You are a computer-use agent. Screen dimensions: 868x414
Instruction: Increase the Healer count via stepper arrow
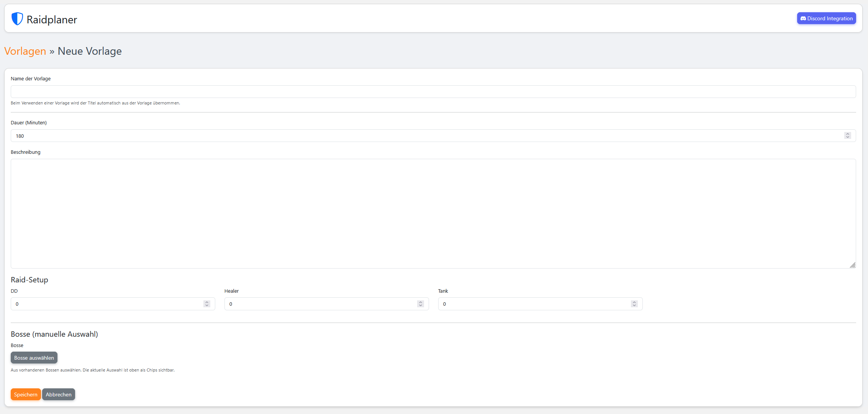pos(421,302)
